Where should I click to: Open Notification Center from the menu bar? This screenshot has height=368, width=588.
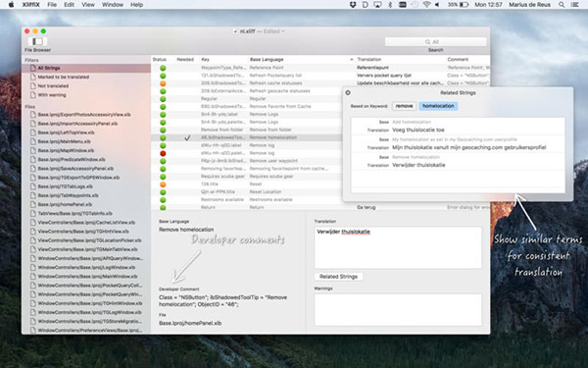(574, 5)
